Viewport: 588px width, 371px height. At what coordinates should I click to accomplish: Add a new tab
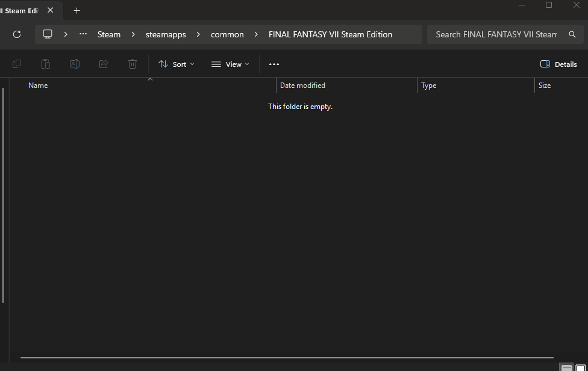click(x=77, y=11)
